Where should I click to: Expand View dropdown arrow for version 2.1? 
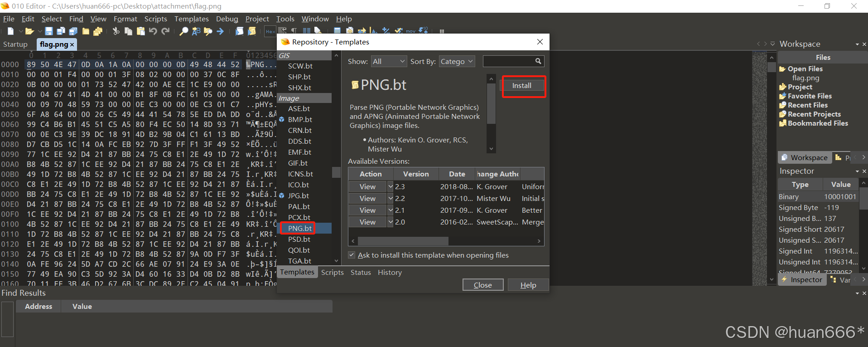click(x=391, y=210)
